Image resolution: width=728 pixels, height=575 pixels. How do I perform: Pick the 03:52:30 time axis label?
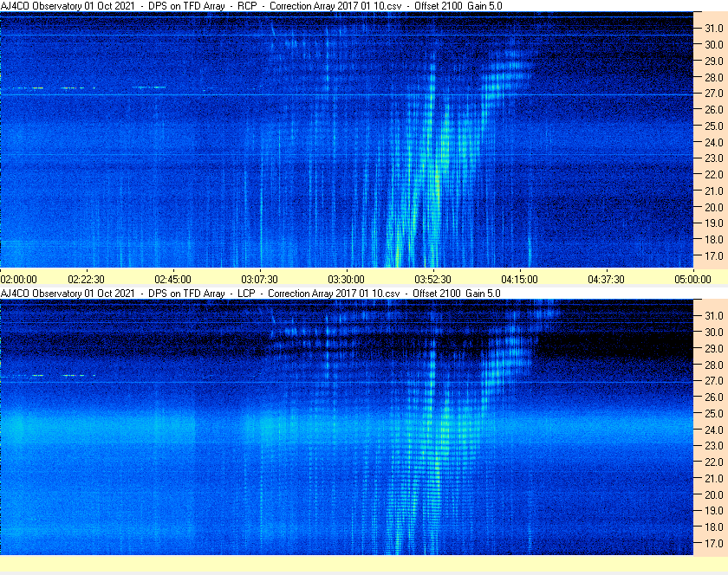(x=432, y=280)
